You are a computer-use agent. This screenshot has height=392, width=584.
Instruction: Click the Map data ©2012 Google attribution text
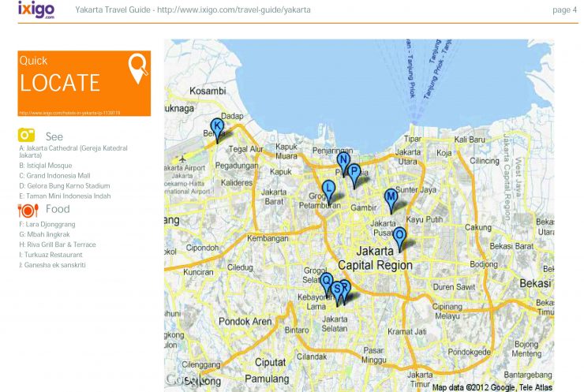pos(492,387)
